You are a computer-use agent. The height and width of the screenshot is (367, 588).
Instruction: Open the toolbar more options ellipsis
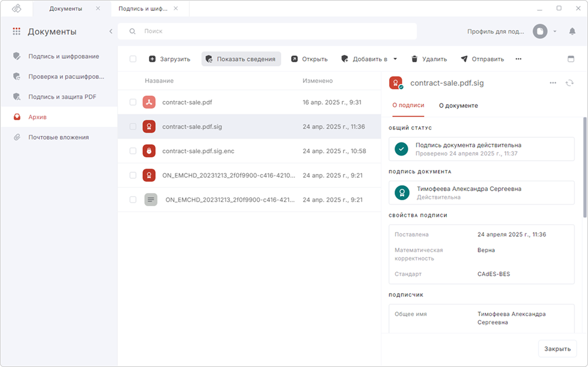tap(518, 59)
